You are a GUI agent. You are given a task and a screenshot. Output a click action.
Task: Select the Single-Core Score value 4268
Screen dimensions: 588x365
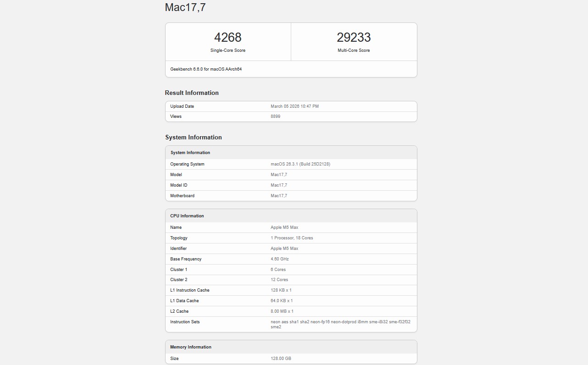pyautogui.click(x=227, y=37)
